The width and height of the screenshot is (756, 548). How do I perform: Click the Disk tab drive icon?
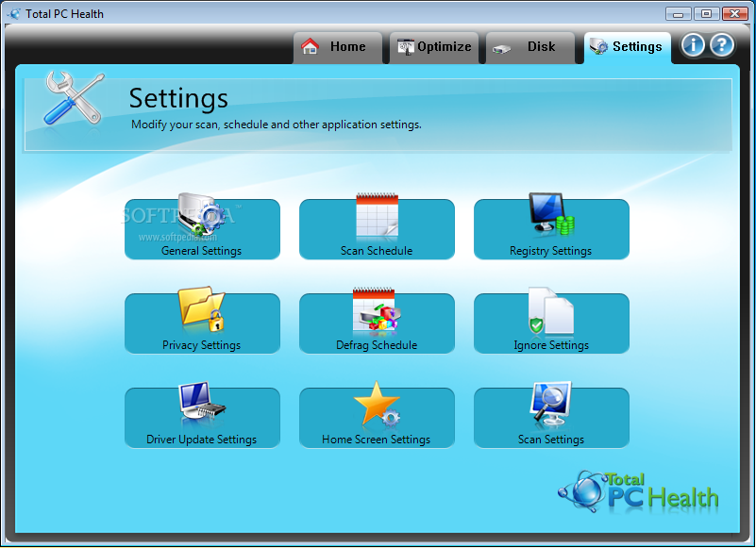point(501,49)
